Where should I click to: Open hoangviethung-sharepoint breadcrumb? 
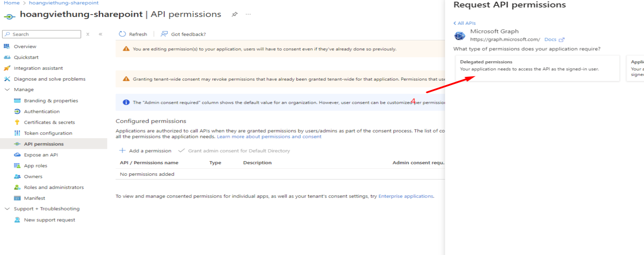[64, 3]
